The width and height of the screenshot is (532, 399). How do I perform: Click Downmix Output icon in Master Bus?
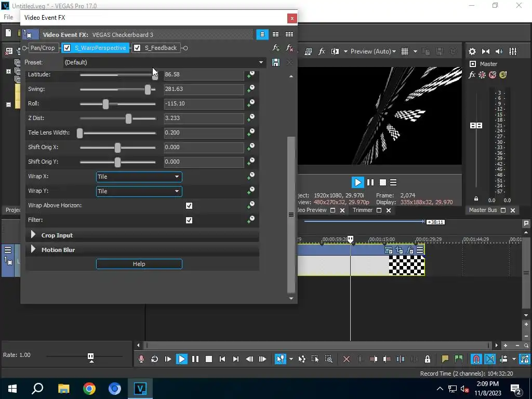pos(486,51)
